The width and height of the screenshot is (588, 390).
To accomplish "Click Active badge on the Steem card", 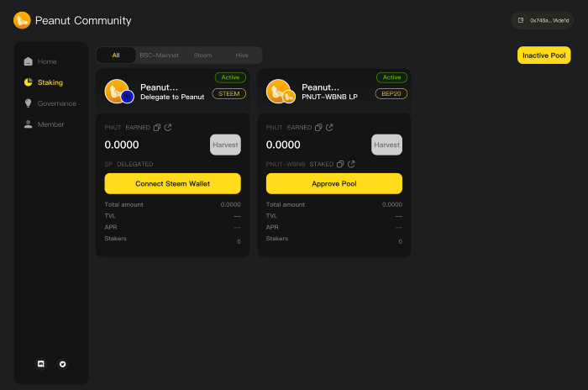I will point(230,77).
